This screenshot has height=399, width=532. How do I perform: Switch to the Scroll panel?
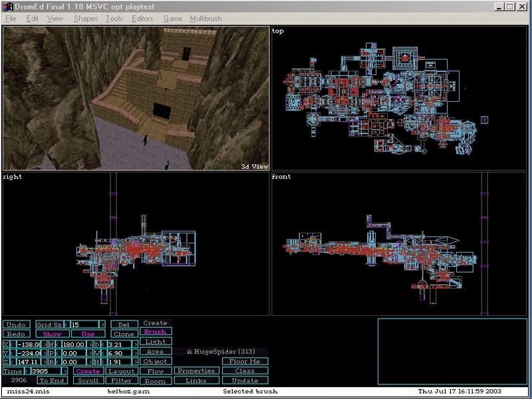pyautogui.click(x=88, y=380)
